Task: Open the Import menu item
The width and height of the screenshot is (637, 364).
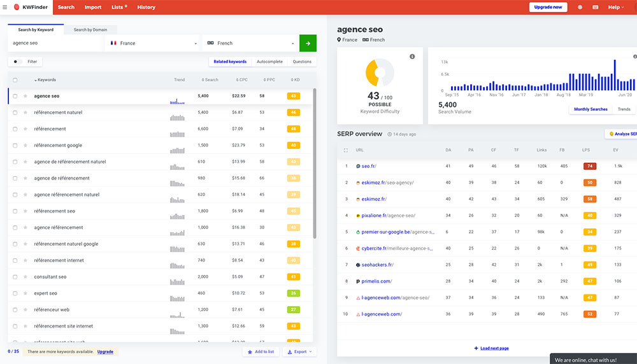Action: (93, 7)
